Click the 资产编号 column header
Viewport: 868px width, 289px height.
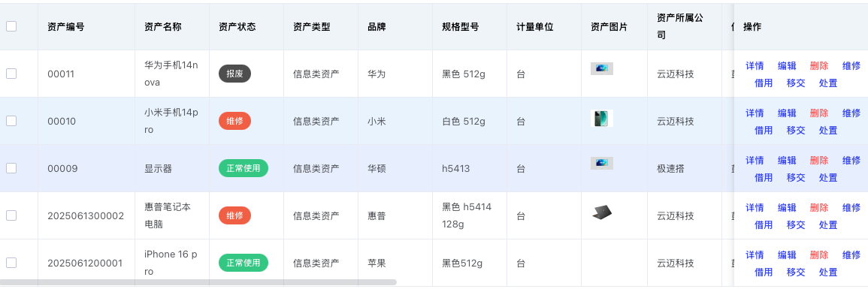(66, 26)
